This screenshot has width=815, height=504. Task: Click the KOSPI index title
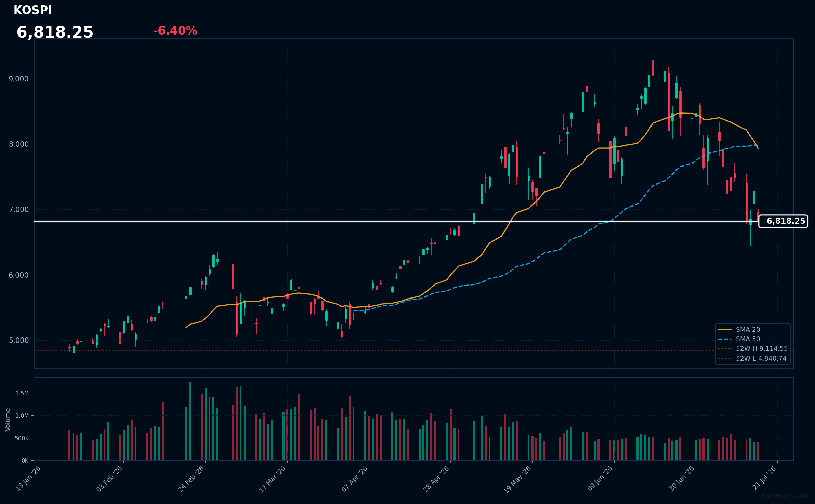33,10
